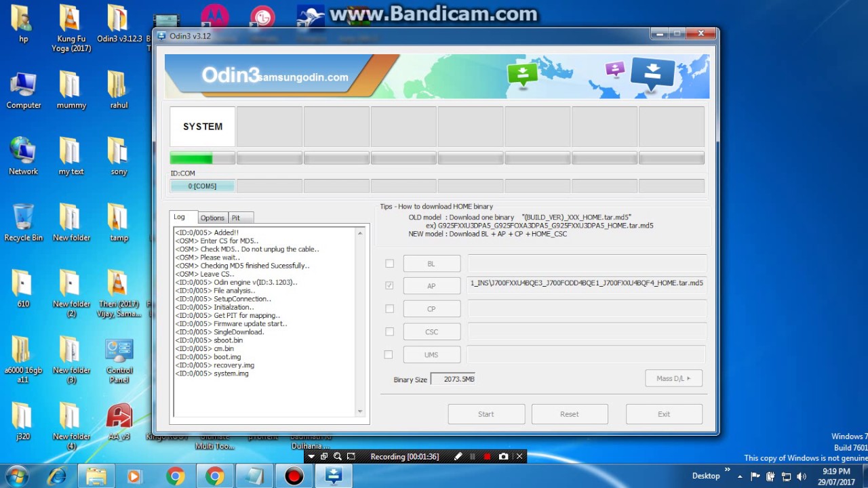Click Show desktop strip beside clock

(x=864, y=476)
